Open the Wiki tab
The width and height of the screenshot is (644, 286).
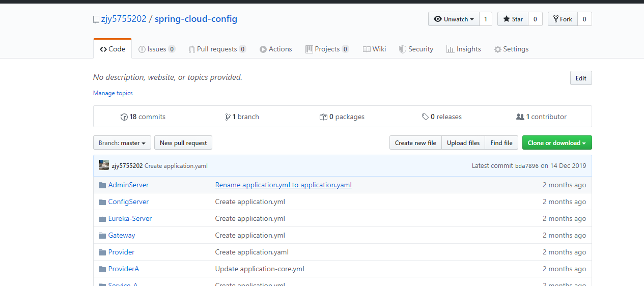(374, 49)
